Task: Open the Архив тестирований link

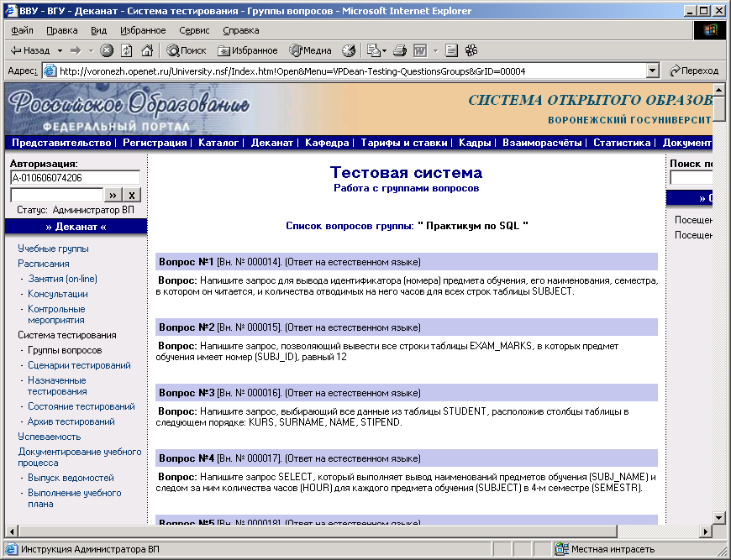Action: click(71, 421)
